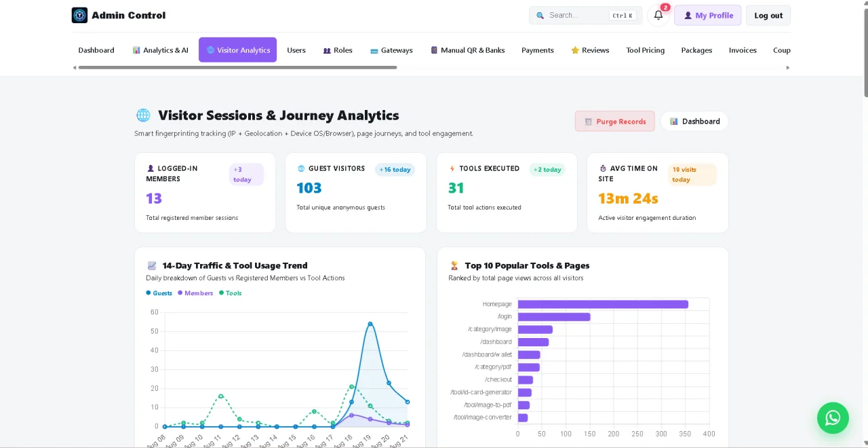The image size is (868, 448).
Task: Click the left arrow of the navigation scrollbar
Action: pos(75,67)
